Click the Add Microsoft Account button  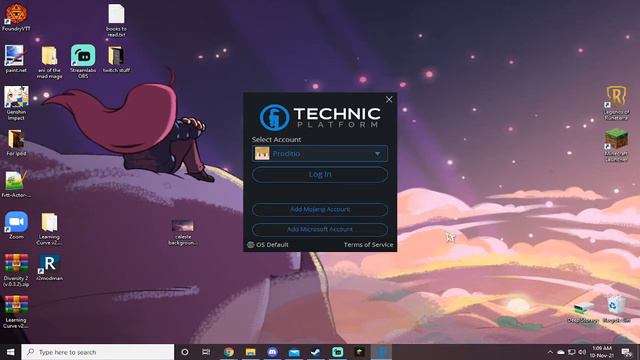(320, 229)
